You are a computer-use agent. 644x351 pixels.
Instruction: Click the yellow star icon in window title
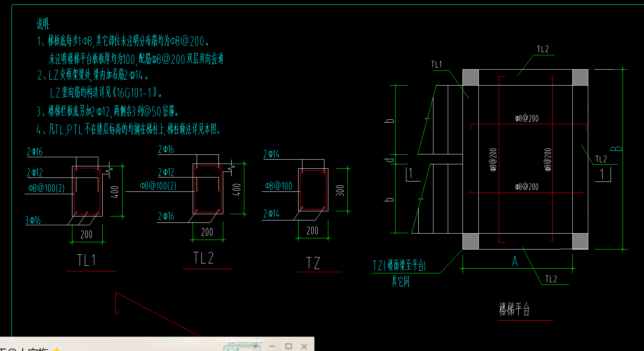[57, 349]
